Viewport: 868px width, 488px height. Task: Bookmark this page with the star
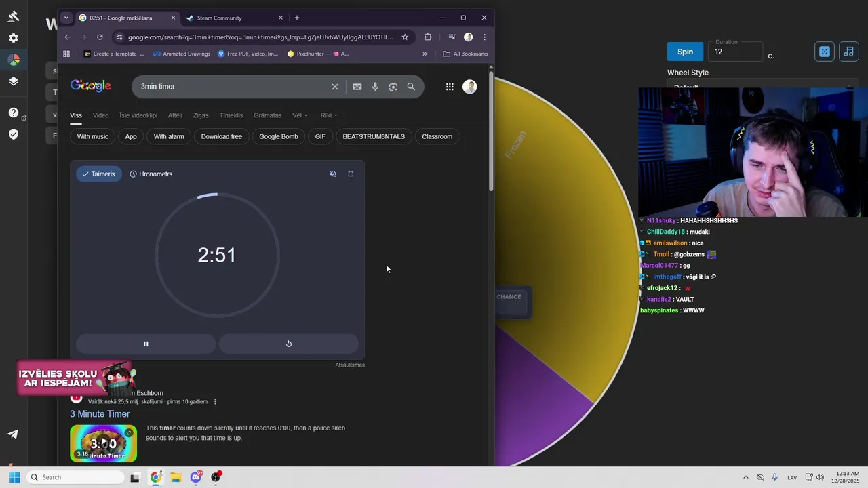405,37
